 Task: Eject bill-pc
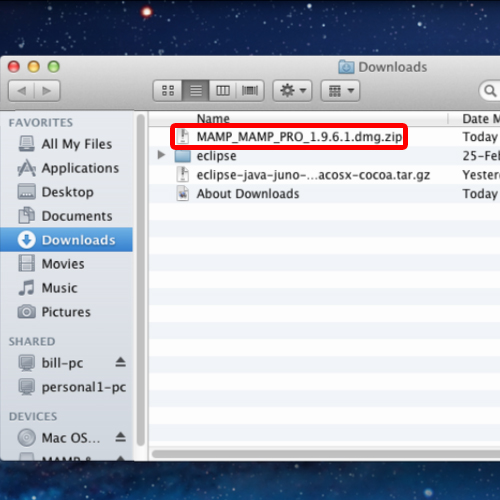[120, 362]
